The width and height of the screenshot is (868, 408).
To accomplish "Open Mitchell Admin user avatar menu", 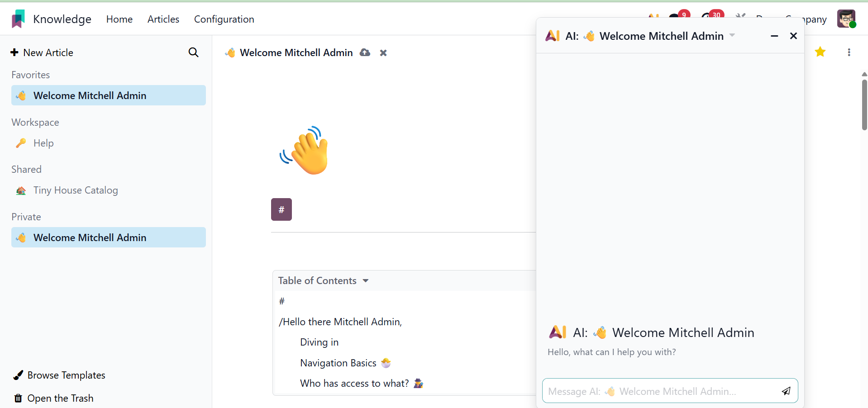I will tap(846, 19).
